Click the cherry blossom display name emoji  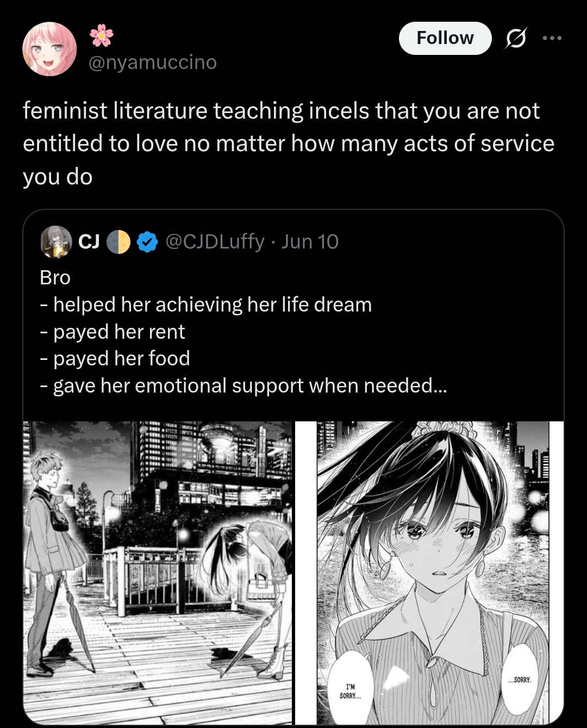(x=102, y=35)
